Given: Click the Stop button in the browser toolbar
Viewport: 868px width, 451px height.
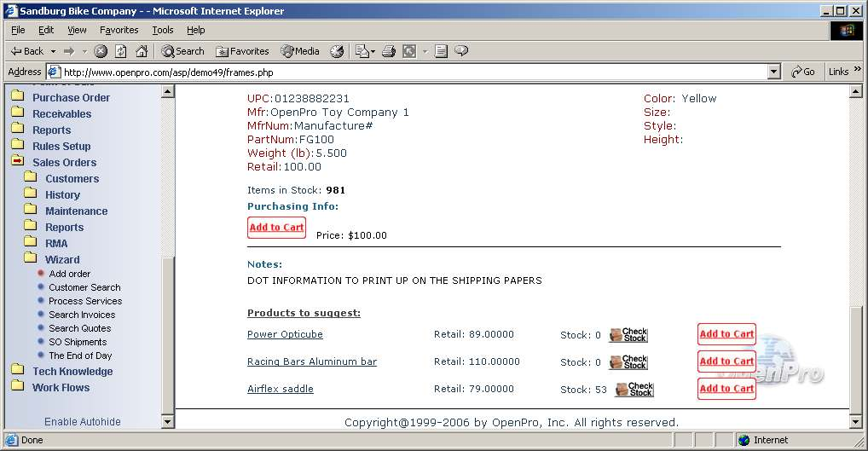Looking at the screenshot, I should 101,51.
